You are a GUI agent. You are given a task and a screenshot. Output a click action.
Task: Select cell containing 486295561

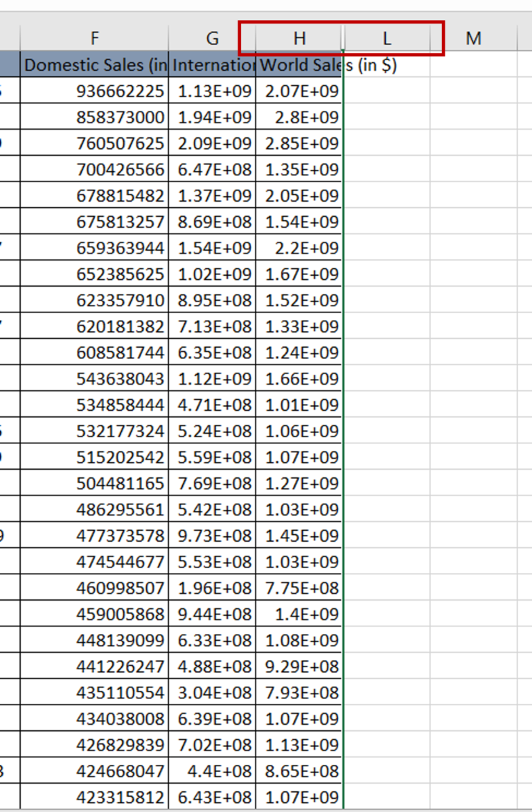tap(94, 509)
